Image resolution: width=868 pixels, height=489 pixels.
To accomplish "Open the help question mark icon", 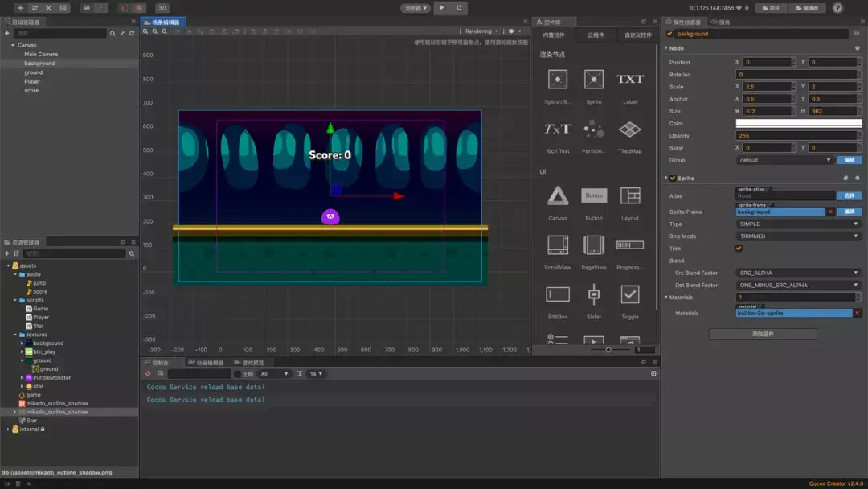I will [837, 8].
